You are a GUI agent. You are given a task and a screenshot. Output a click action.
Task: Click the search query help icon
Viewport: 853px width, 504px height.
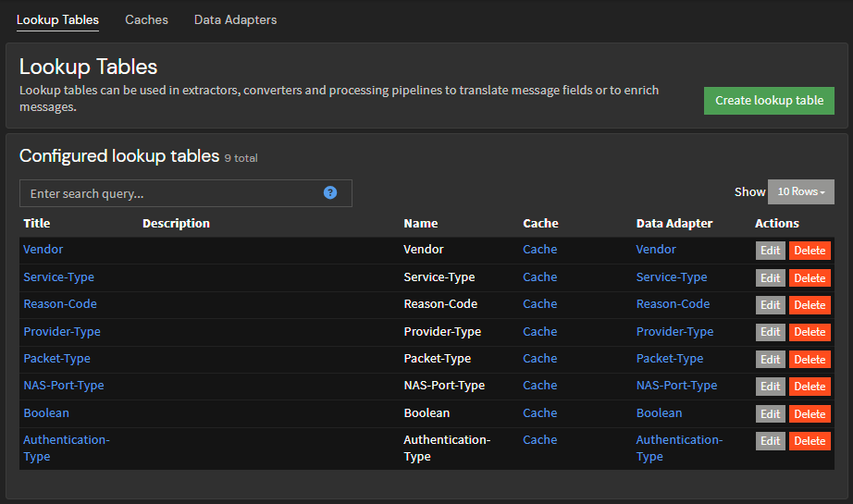point(330,192)
